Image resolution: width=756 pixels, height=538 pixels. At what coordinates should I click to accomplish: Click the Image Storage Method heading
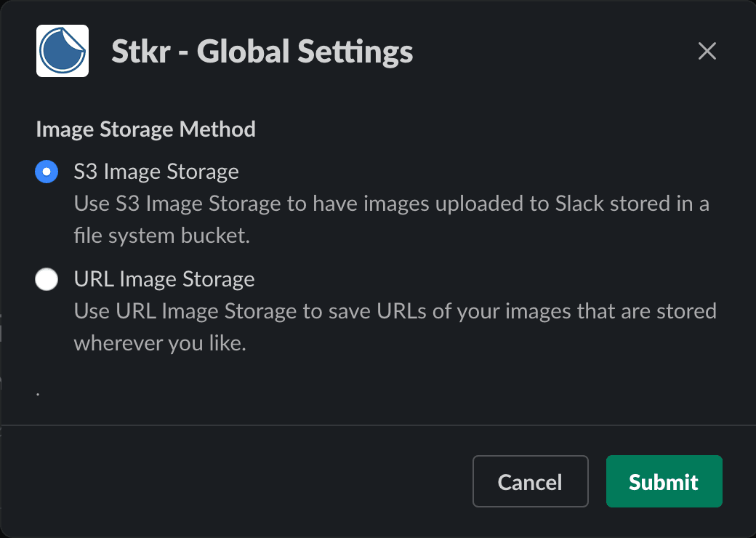pos(145,129)
